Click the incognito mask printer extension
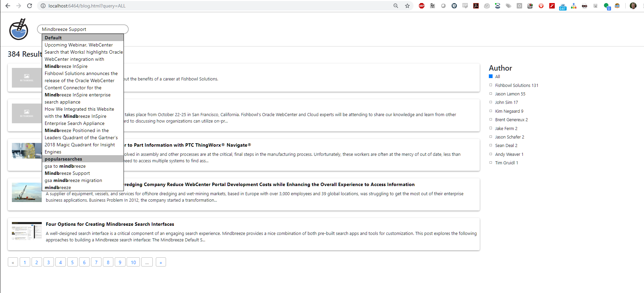 [x=585, y=6]
